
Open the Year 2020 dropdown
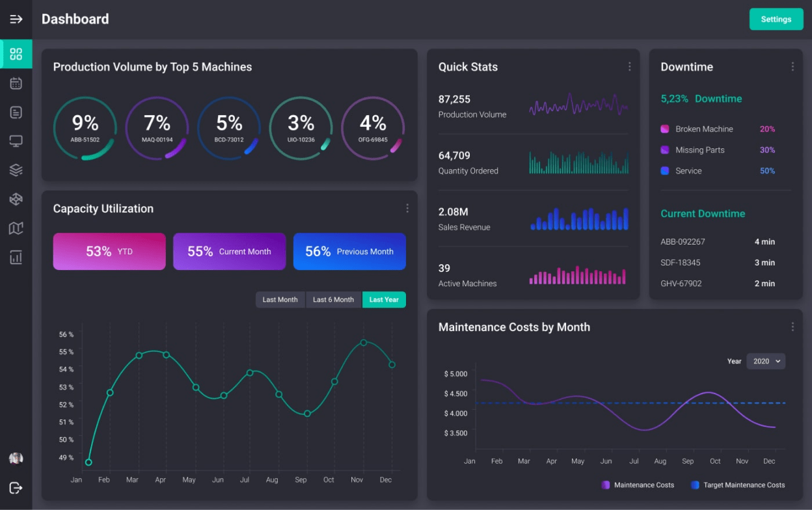[x=766, y=361]
